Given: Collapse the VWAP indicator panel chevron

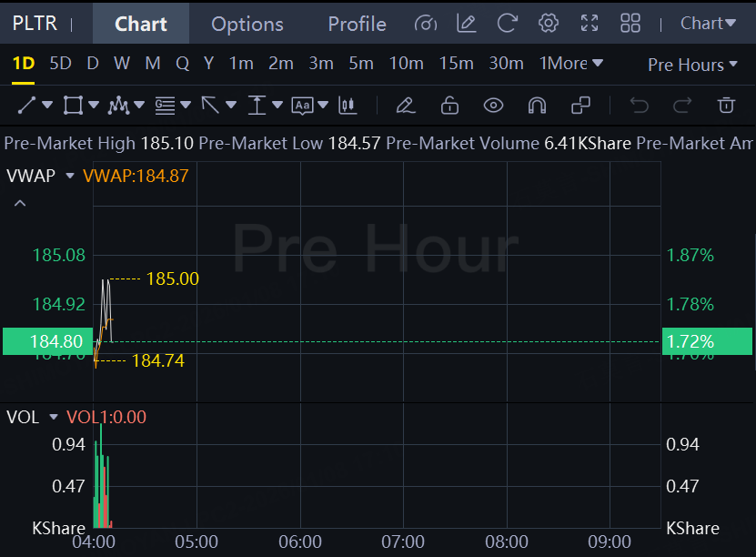Looking at the screenshot, I should [x=20, y=203].
